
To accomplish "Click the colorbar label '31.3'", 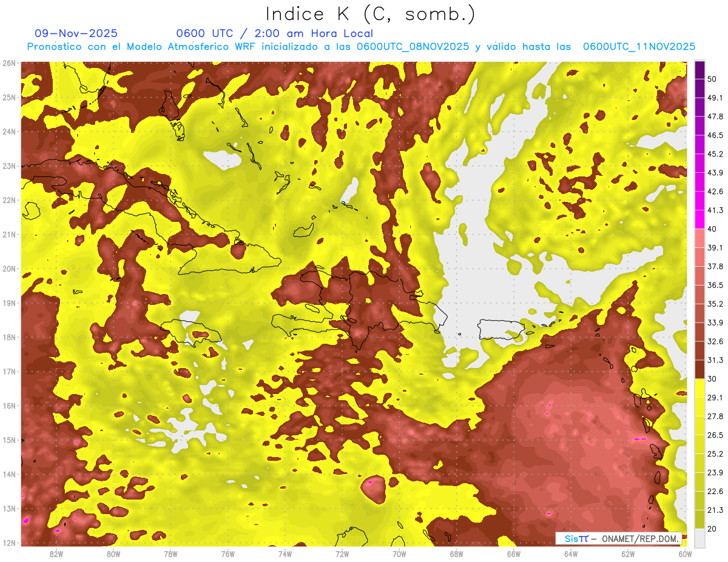I will (x=716, y=360).
